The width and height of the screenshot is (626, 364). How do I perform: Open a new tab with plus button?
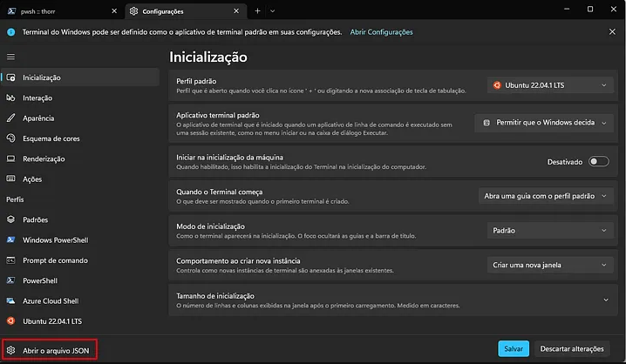tap(257, 11)
